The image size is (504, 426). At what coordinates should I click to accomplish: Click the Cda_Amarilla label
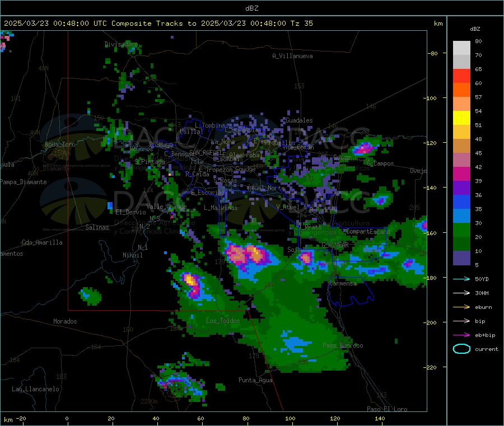42,242
